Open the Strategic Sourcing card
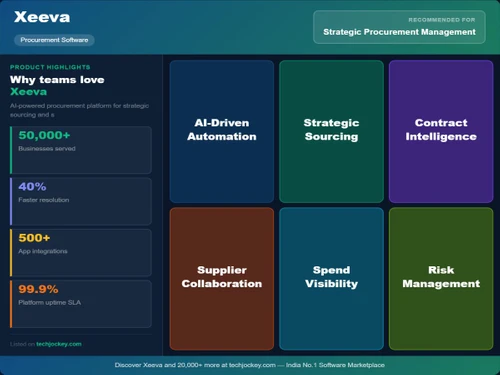Image resolution: width=500 pixels, height=375 pixels. (331, 131)
